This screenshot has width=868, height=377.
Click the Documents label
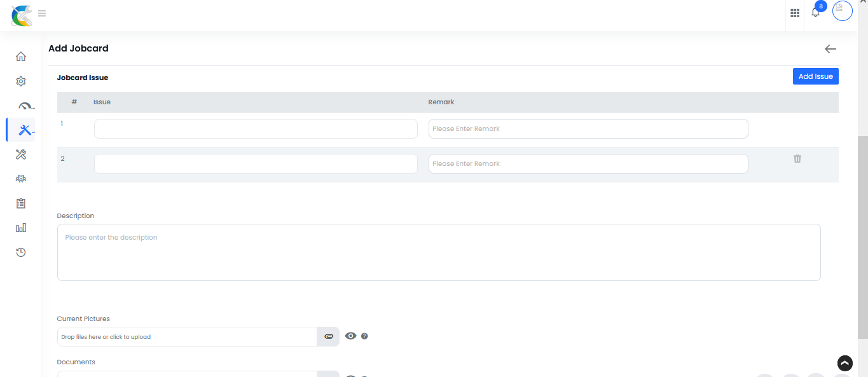click(x=76, y=362)
